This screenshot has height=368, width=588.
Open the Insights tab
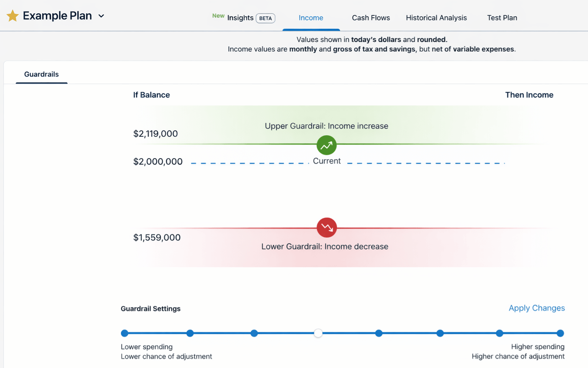[x=240, y=18]
